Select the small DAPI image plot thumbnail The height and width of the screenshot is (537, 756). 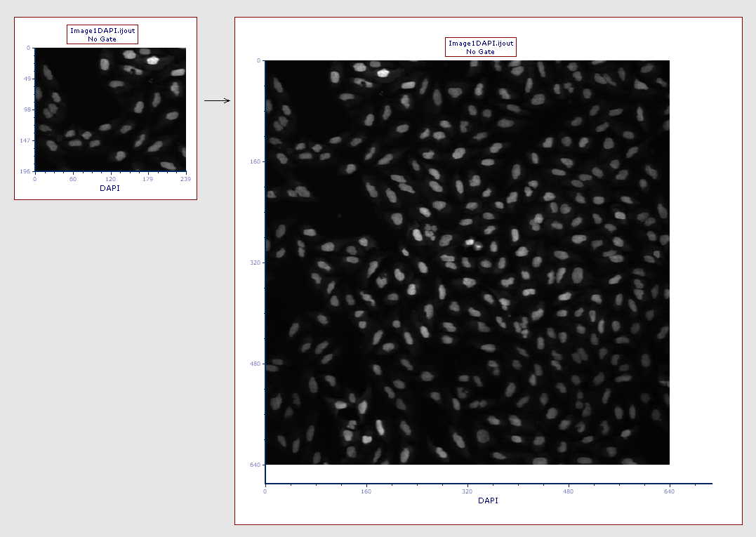click(x=110, y=110)
